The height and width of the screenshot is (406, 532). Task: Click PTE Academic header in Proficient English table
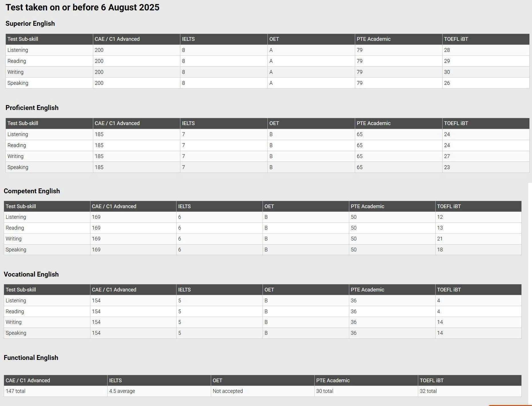pyautogui.click(x=373, y=123)
